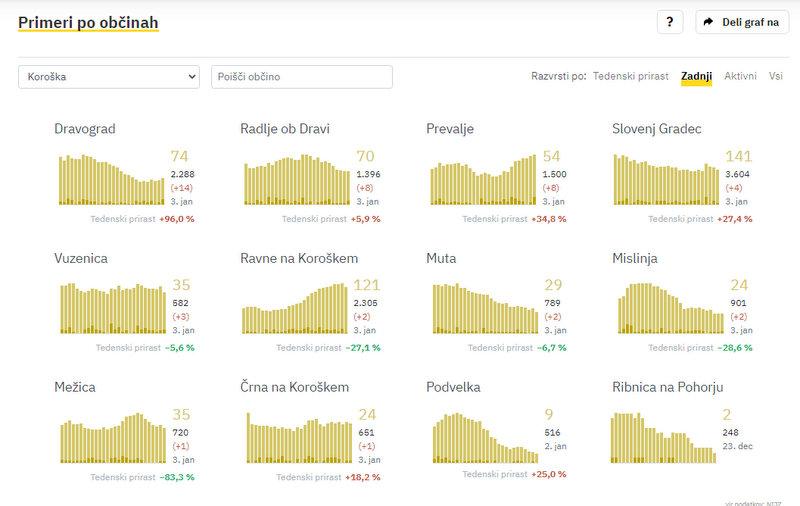Click the Podvelka bar chart
Viewport: 800px width, 506px height.
pos(482,438)
